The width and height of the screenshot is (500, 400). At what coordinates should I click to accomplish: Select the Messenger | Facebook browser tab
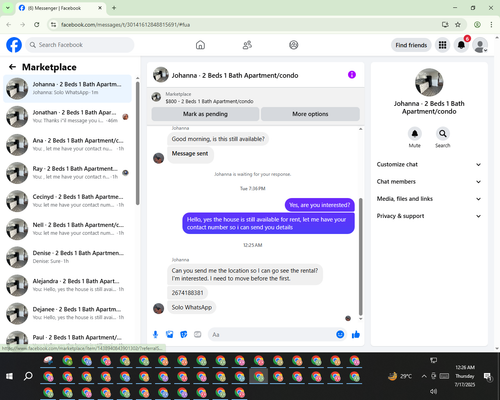click(x=61, y=8)
